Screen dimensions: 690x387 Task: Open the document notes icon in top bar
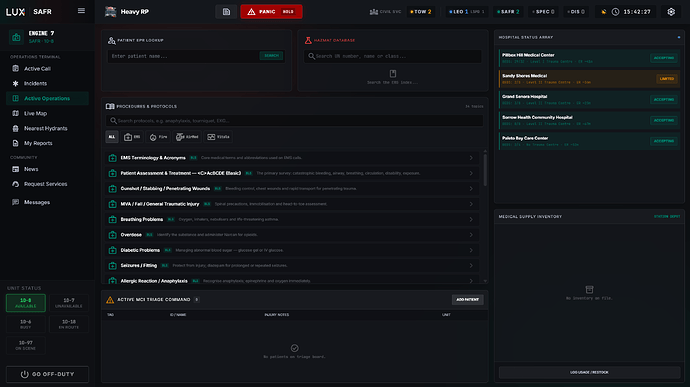click(x=226, y=12)
